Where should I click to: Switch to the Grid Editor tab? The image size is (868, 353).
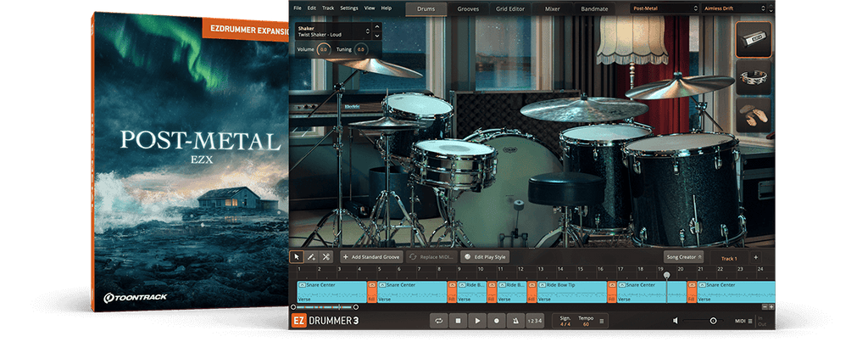(x=509, y=8)
